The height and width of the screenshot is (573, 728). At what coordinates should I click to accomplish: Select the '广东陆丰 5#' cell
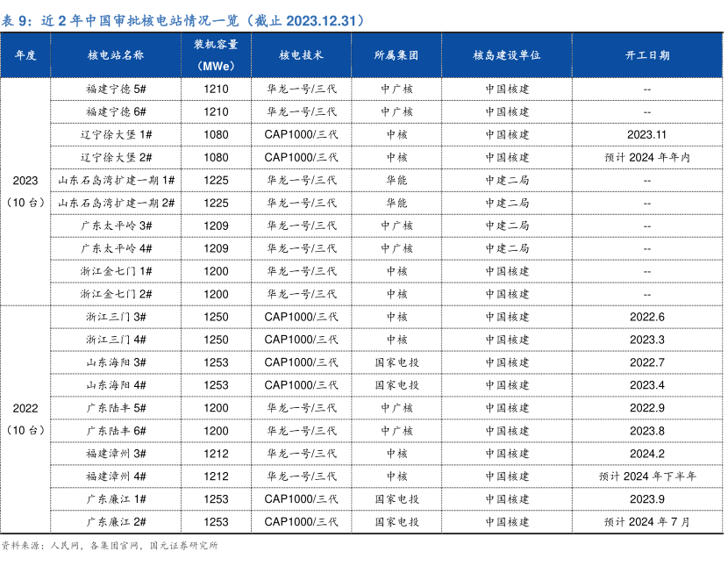[116, 407]
